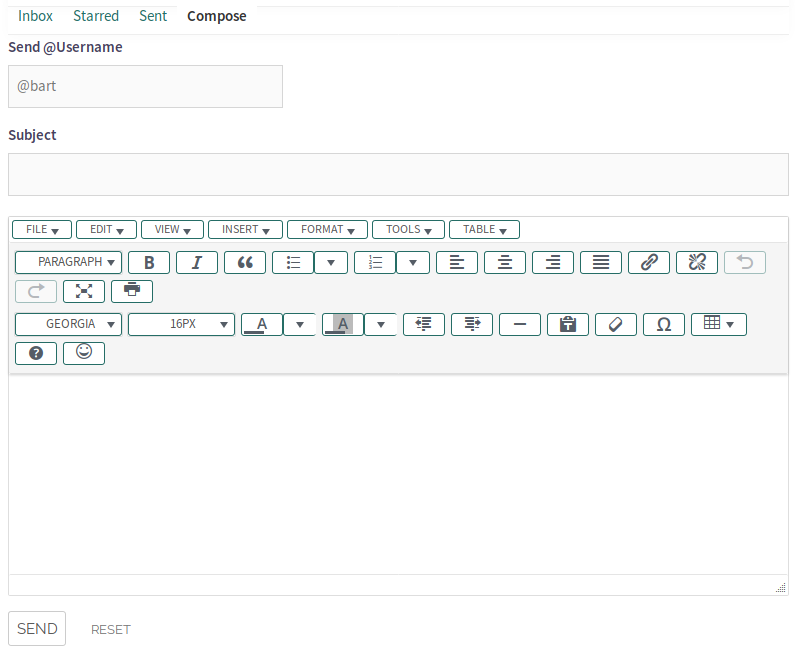Screen dimensions: 798x652
Task: Click into the Subject field
Action: 398,174
